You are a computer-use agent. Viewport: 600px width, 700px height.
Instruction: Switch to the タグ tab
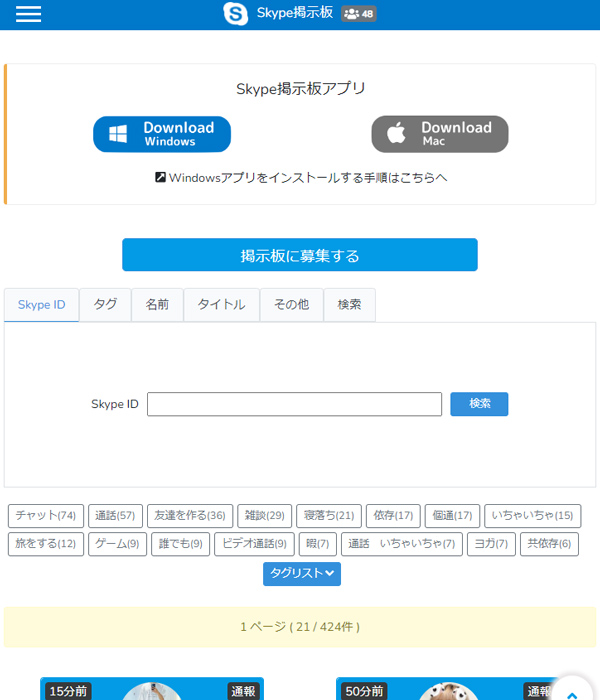point(105,305)
